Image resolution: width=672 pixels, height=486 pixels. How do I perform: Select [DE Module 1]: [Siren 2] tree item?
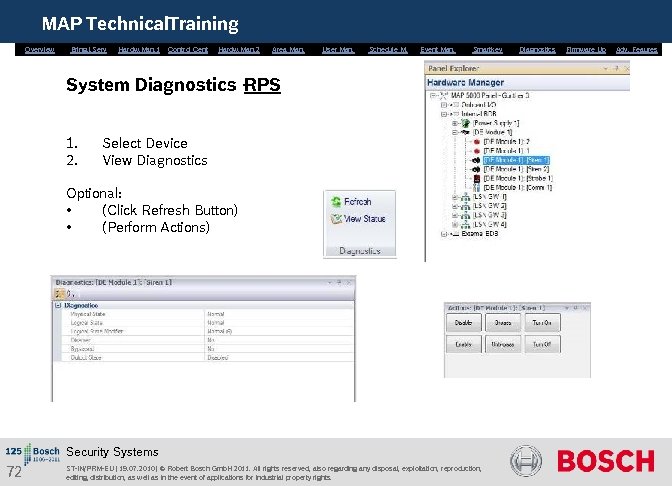pos(516,169)
